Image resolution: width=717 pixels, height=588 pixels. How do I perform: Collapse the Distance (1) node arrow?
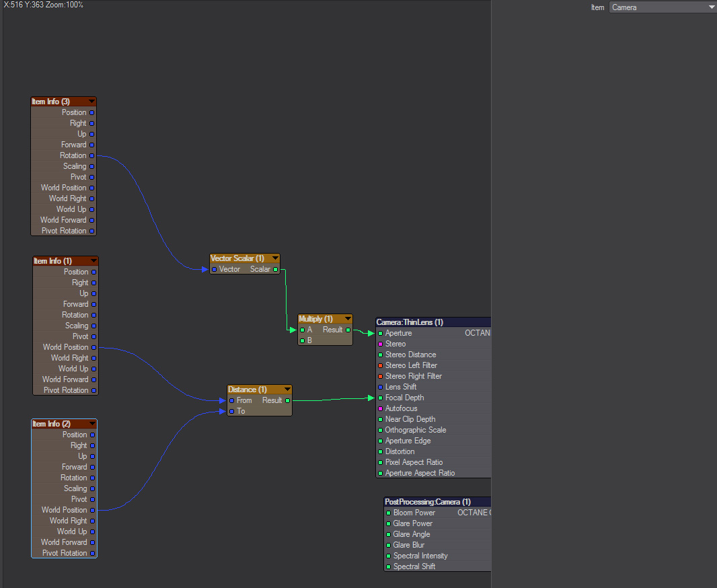click(287, 389)
